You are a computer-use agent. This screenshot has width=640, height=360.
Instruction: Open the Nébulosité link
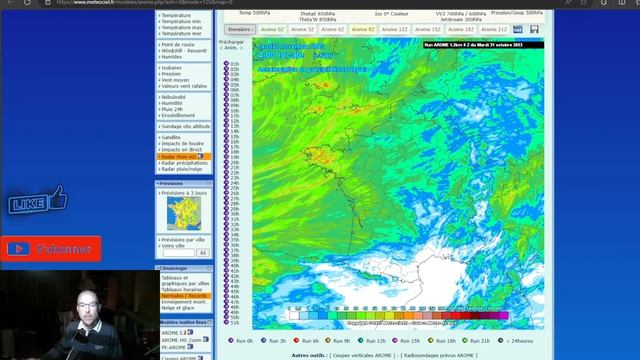(173, 97)
